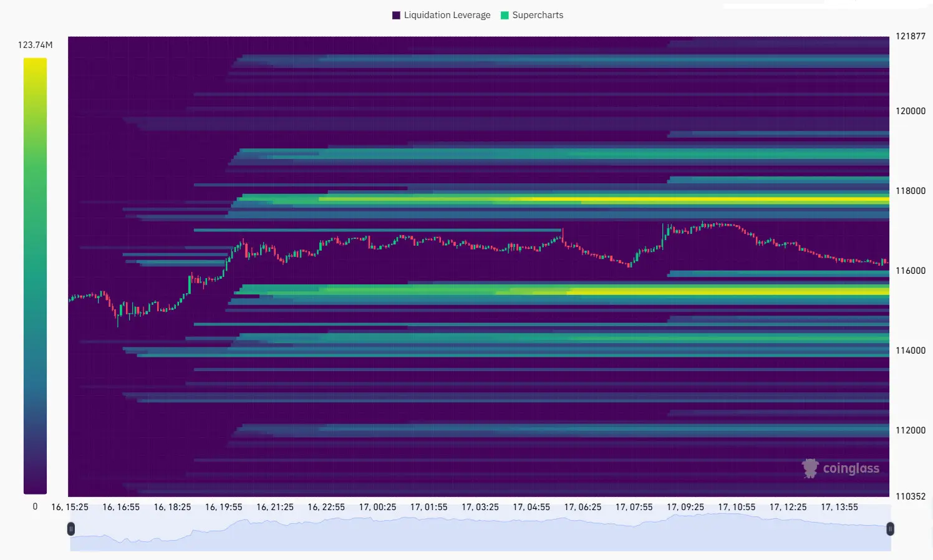Toggle the Supercharts series legend text
The image size is (933, 560).
[x=538, y=15]
